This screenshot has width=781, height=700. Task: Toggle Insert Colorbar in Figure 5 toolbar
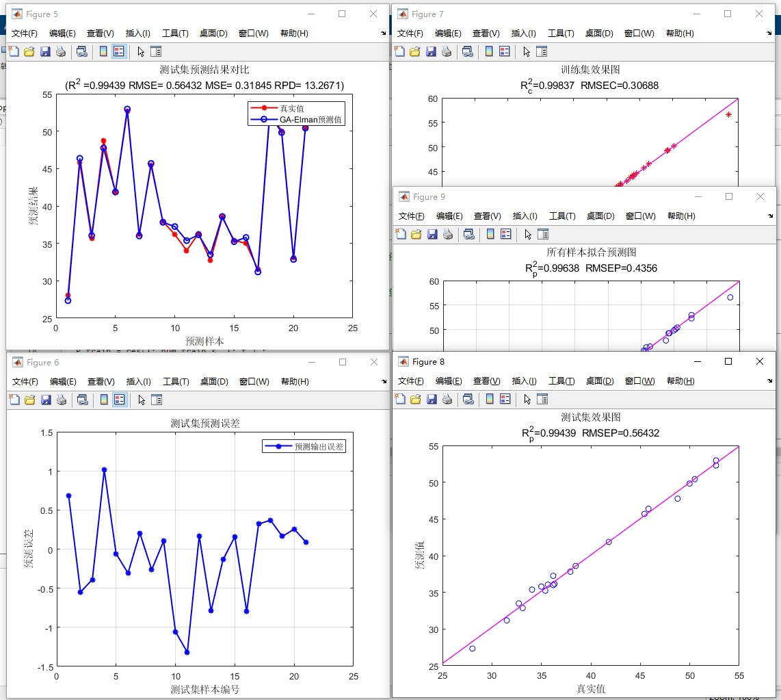tap(103, 51)
